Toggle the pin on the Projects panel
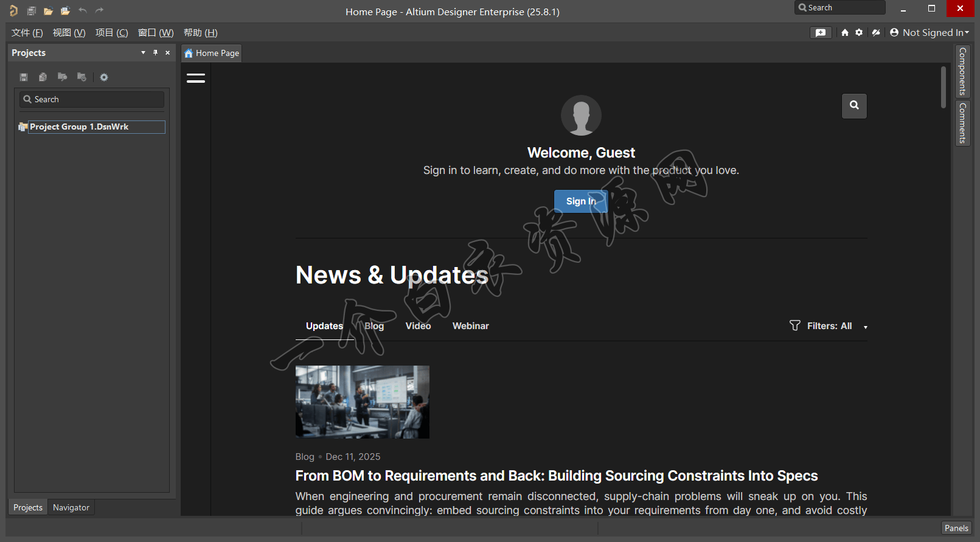The image size is (980, 542). click(x=155, y=53)
